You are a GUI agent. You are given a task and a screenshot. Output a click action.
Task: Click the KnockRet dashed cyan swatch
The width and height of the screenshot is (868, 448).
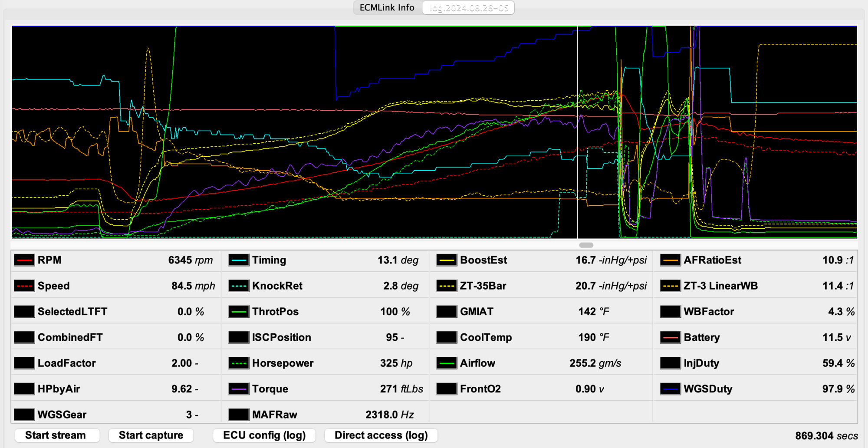(x=239, y=286)
